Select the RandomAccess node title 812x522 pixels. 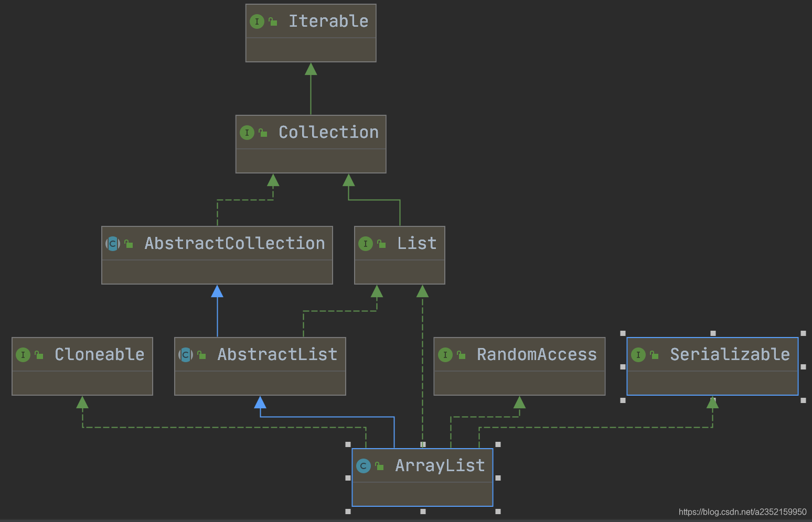[536, 355]
